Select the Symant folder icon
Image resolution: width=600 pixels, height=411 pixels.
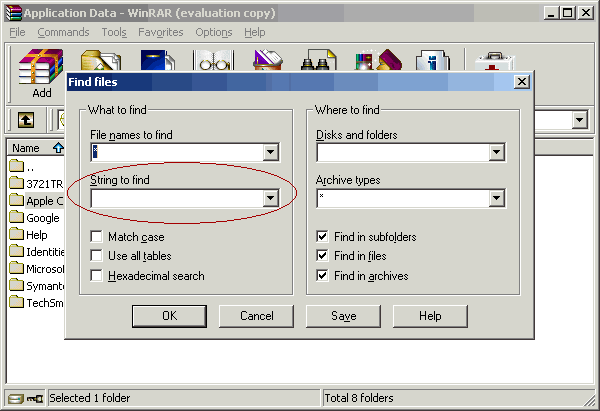[16, 285]
